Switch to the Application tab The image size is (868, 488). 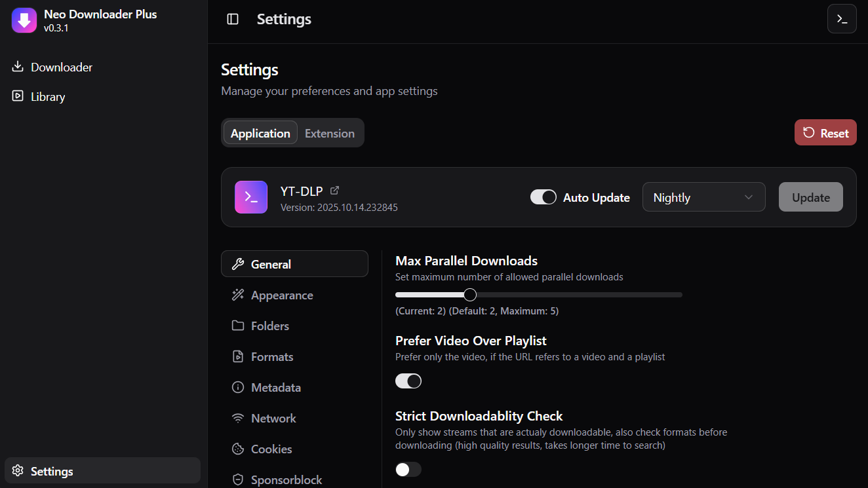pos(260,133)
